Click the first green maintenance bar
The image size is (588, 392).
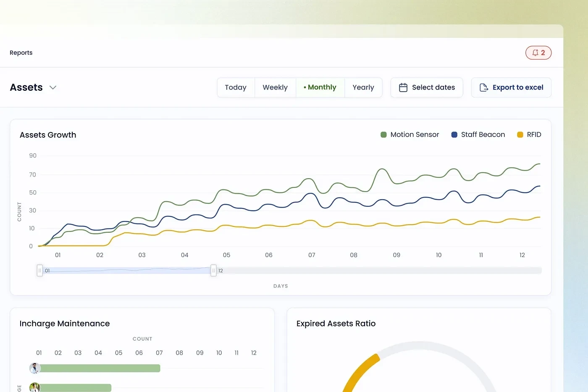100,368
